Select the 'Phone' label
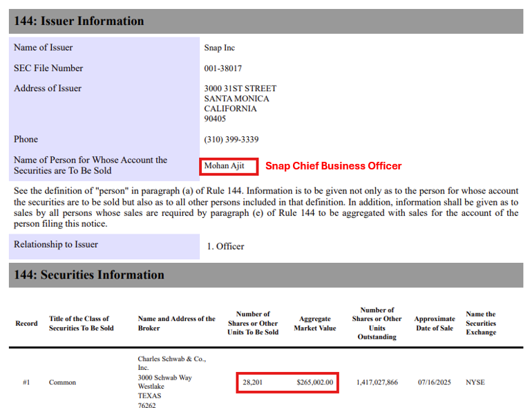 click(26, 139)
